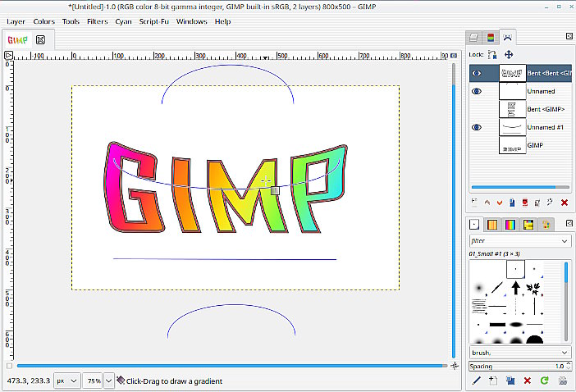
Task: Duplicate the selected path
Action: pos(512,203)
